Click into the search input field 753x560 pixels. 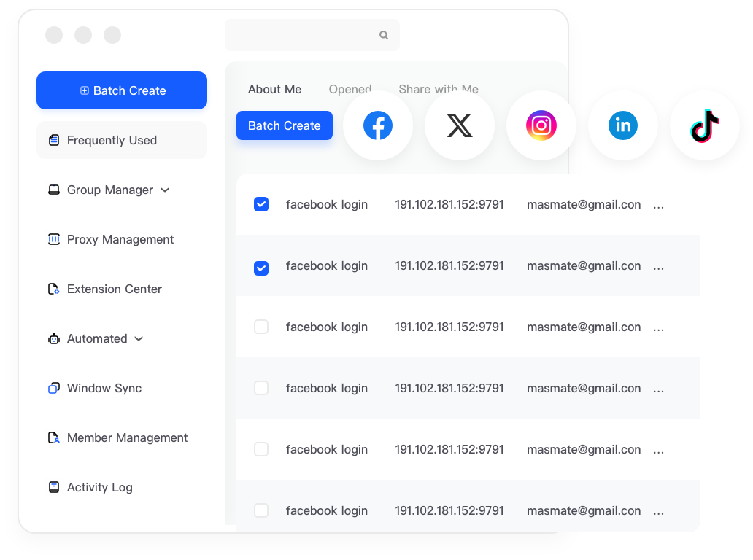click(303, 35)
